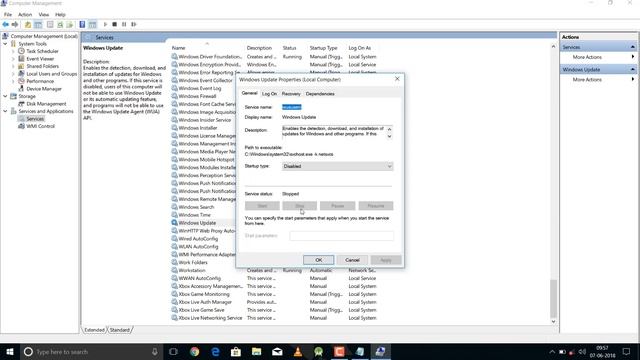This screenshot has height=360, width=640.
Task: Switch to the Standard view tab
Action: click(120, 330)
